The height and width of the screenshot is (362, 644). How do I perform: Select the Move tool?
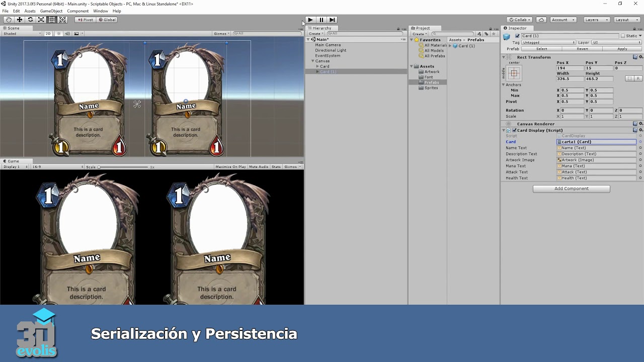pos(20,20)
